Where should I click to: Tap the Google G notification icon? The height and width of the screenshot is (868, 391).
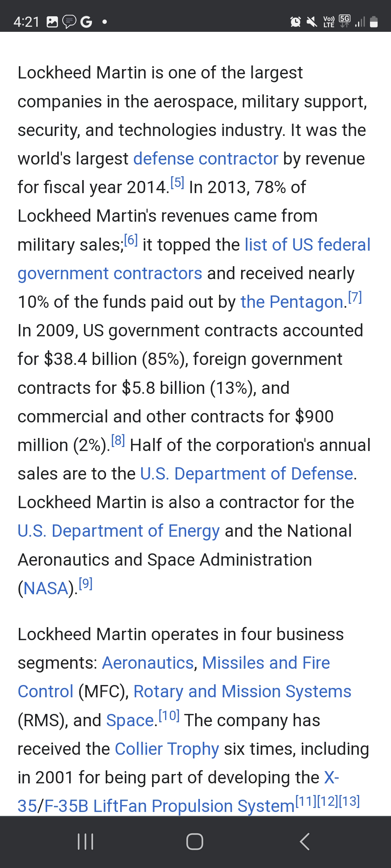click(x=86, y=22)
